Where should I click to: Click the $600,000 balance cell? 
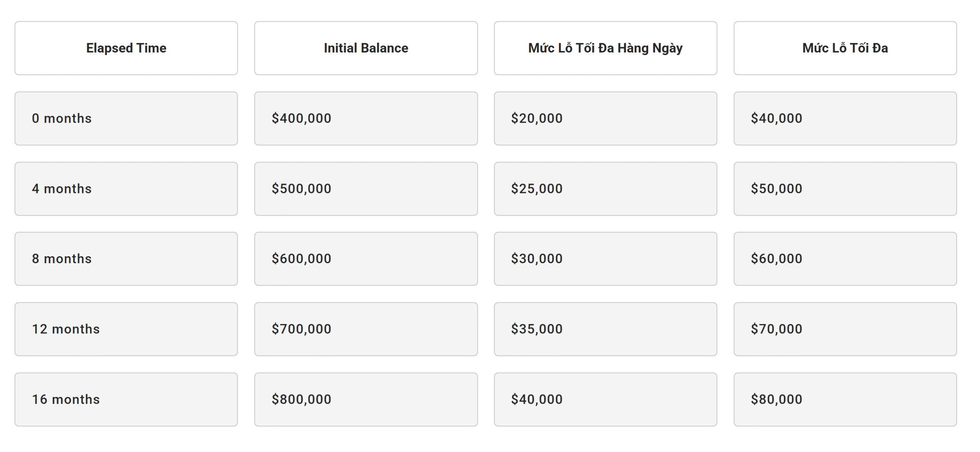[366, 259]
